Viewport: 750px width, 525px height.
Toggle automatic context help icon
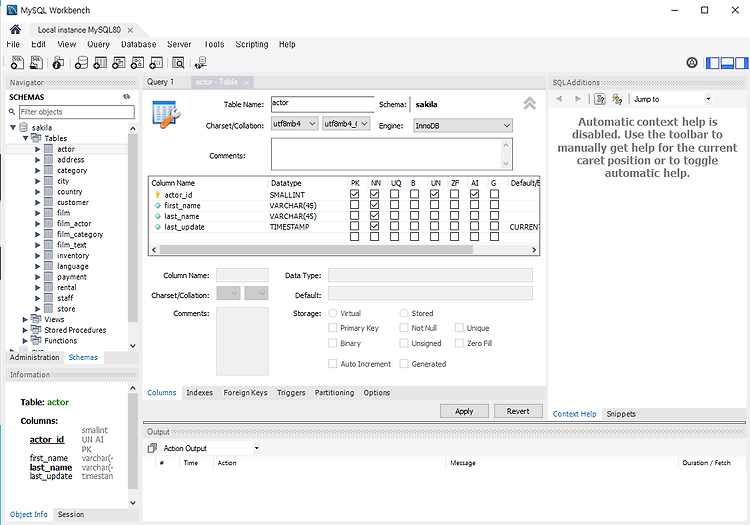pyautogui.click(x=618, y=99)
